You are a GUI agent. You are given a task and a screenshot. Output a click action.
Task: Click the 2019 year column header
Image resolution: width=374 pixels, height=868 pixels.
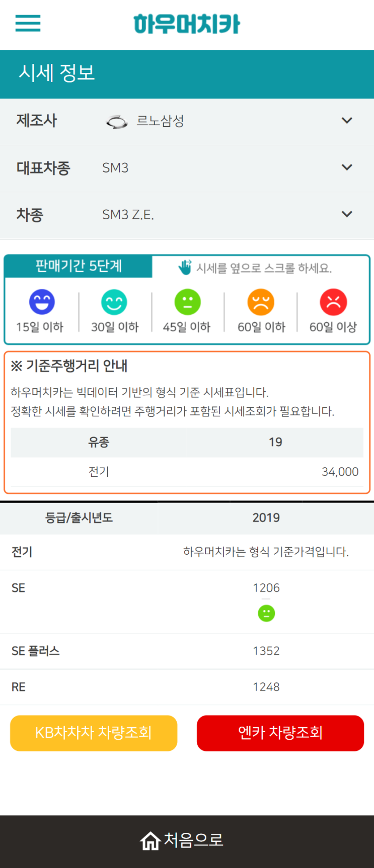click(266, 517)
